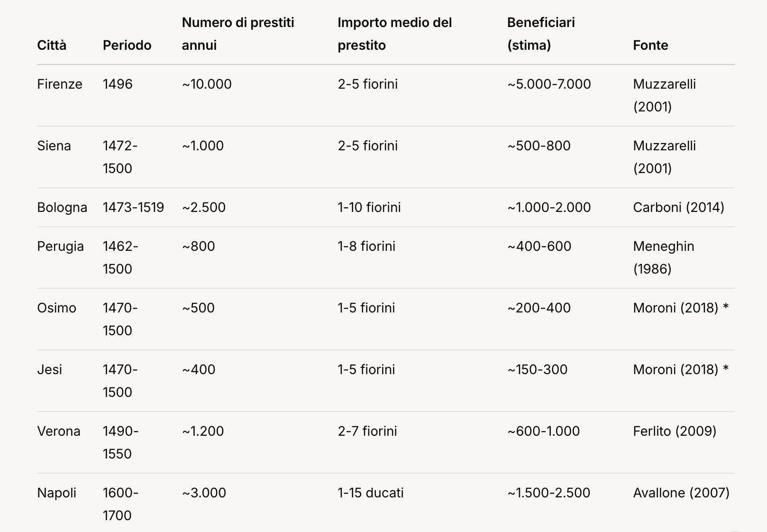Click the Città column header

pos(52,46)
